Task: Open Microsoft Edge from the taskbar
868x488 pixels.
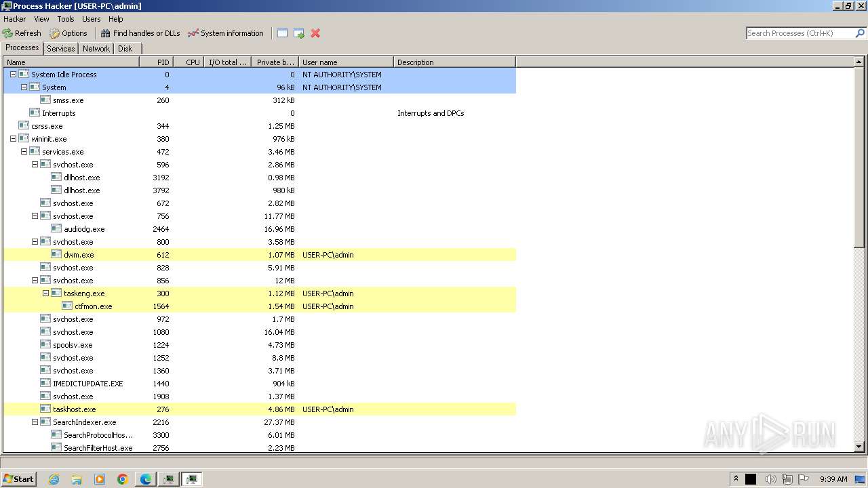Action: [146, 479]
